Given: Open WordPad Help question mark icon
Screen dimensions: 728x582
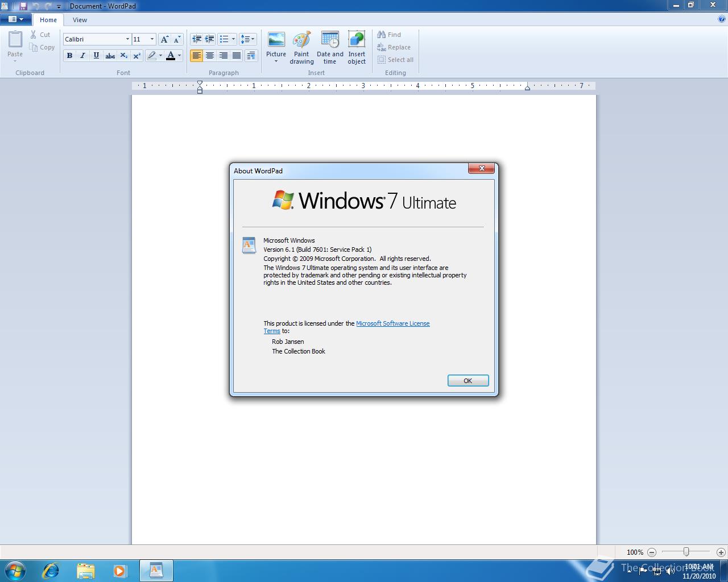Looking at the screenshot, I should [721, 19].
